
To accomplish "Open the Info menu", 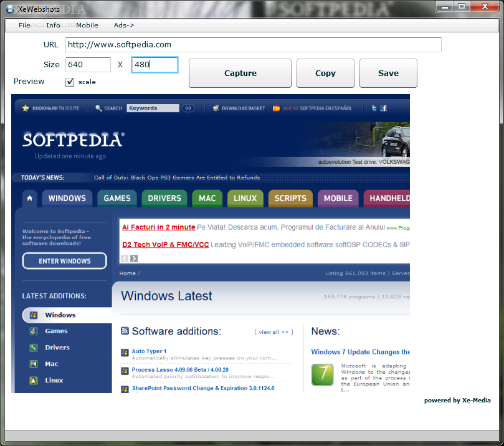I will (53, 25).
